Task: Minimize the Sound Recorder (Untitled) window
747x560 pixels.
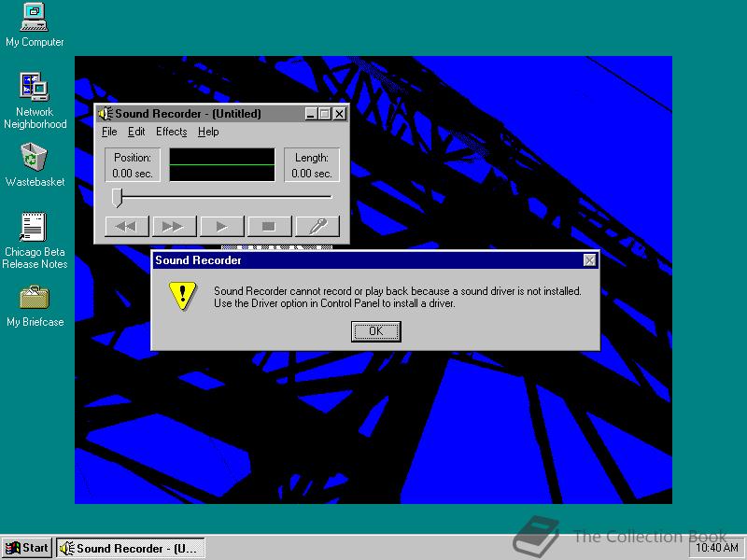Action: click(311, 114)
